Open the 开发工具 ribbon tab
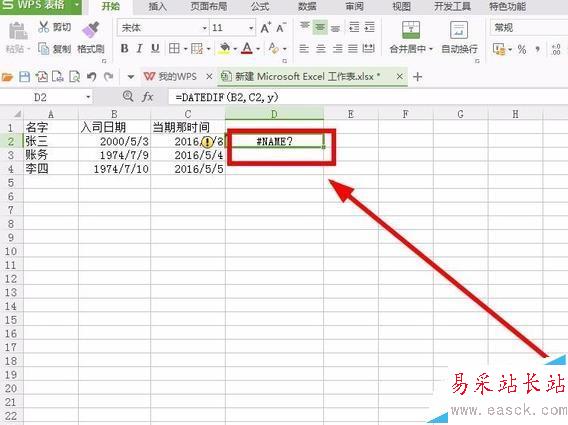The height and width of the screenshot is (425, 568). coord(452,7)
